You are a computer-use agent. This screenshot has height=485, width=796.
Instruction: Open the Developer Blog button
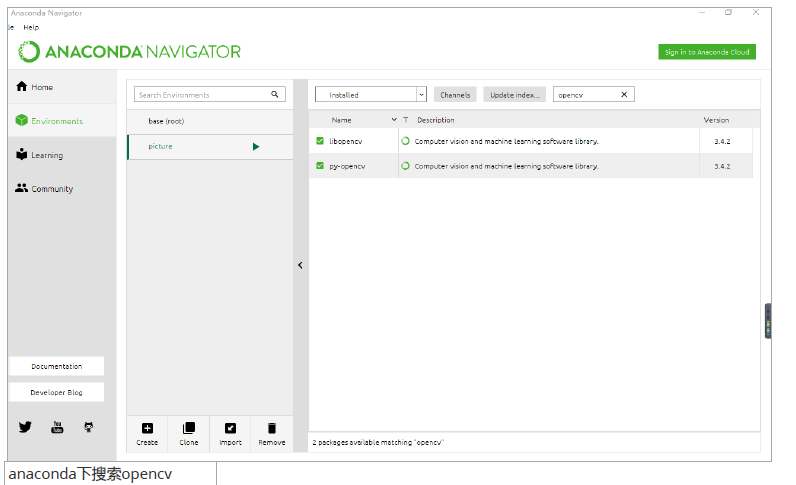pos(57,392)
